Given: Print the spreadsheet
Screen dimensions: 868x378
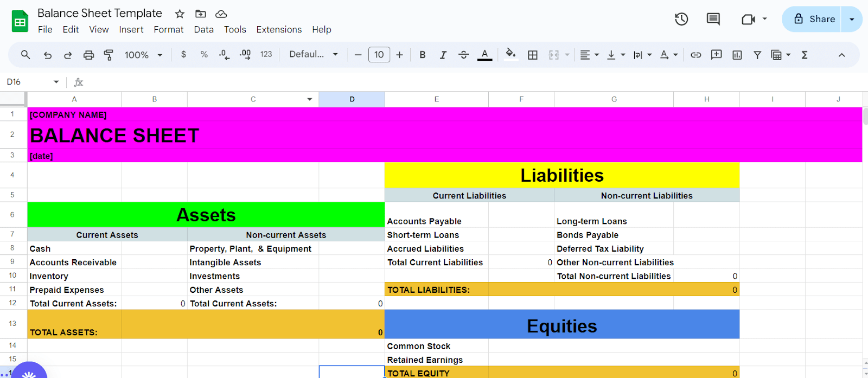Looking at the screenshot, I should [88, 55].
